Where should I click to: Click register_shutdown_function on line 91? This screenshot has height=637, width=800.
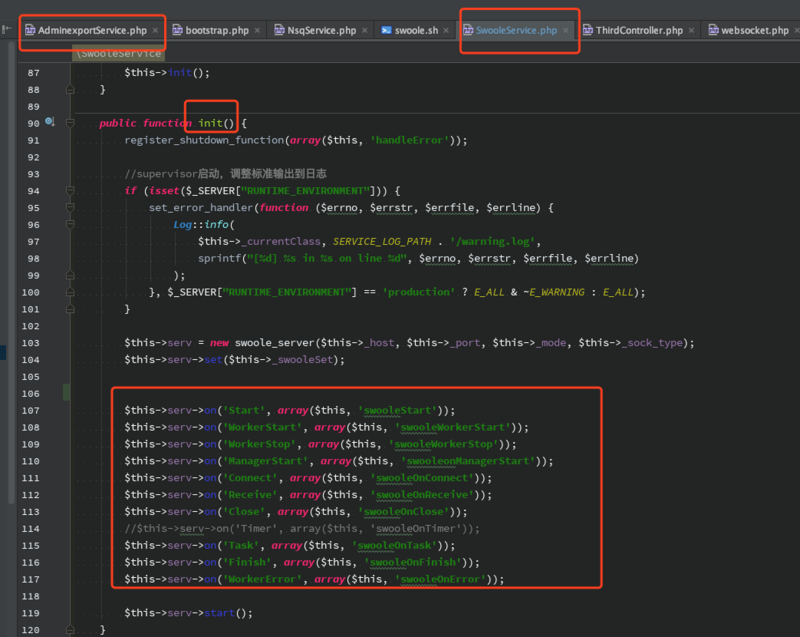pyautogui.click(x=204, y=140)
